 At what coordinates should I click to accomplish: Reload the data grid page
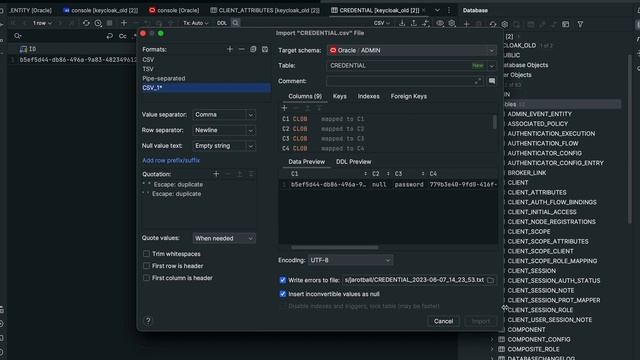tap(86, 23)
